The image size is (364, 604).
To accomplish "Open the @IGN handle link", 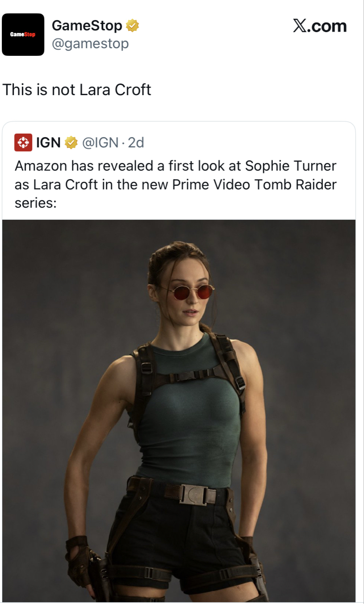I will click(x=100, y=143).
